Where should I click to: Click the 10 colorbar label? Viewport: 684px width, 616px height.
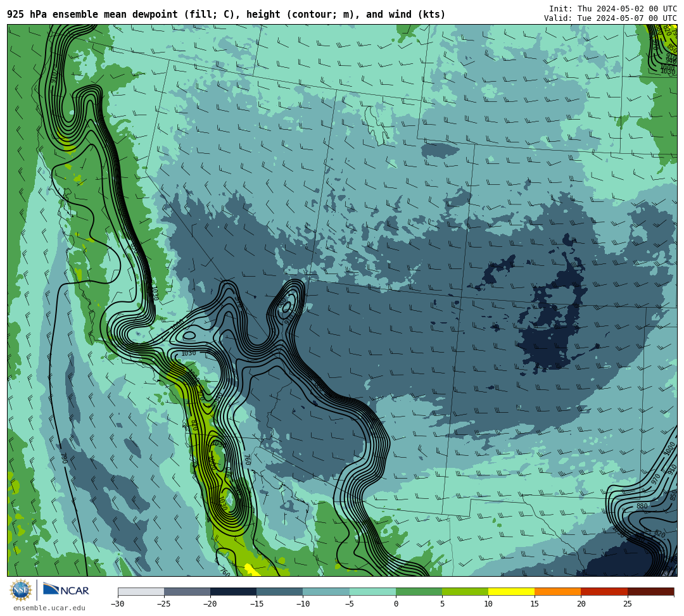click(488, 604)
